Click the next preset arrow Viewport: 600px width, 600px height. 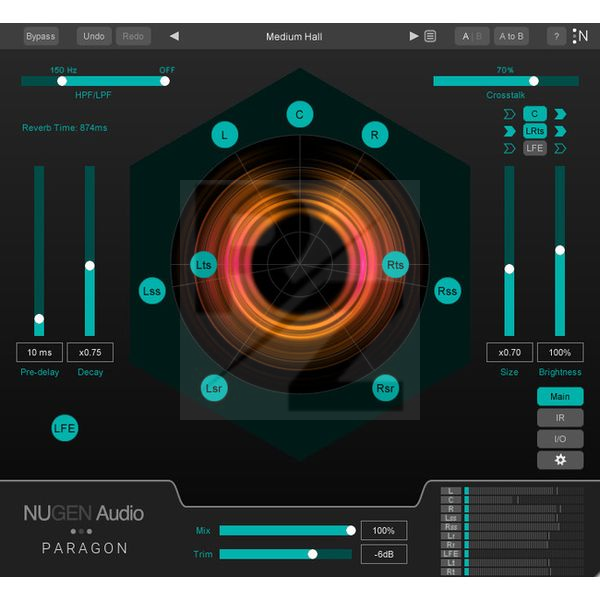(414, 36)
